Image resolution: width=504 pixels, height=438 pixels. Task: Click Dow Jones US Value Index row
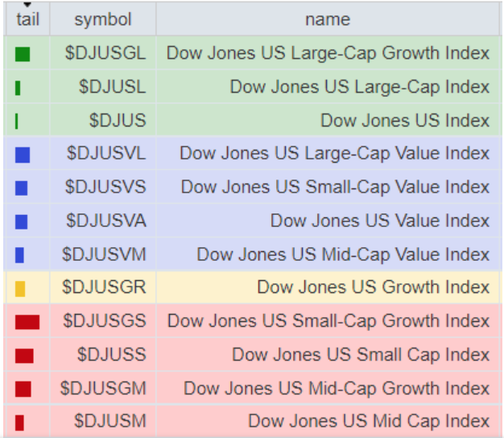pyautogui.click(x=379, y=221)
